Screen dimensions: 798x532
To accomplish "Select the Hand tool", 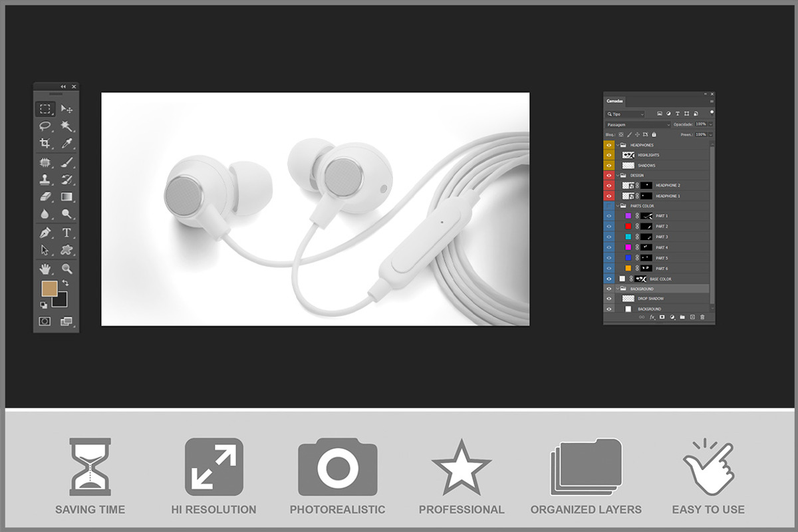I will pyautogui.click(x=45, y=269).
